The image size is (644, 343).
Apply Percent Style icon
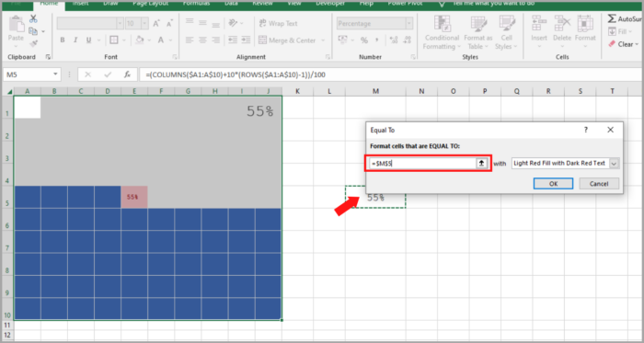[x=364, y=40]
